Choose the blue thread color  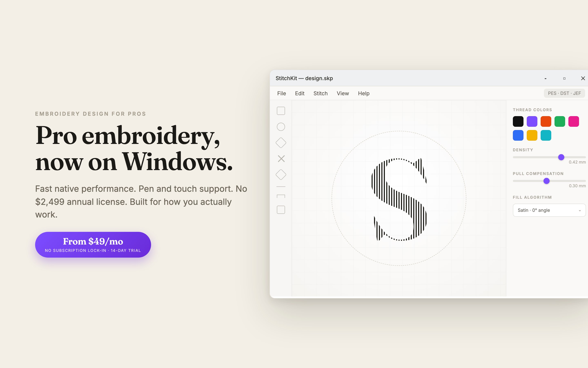[518, 135]
